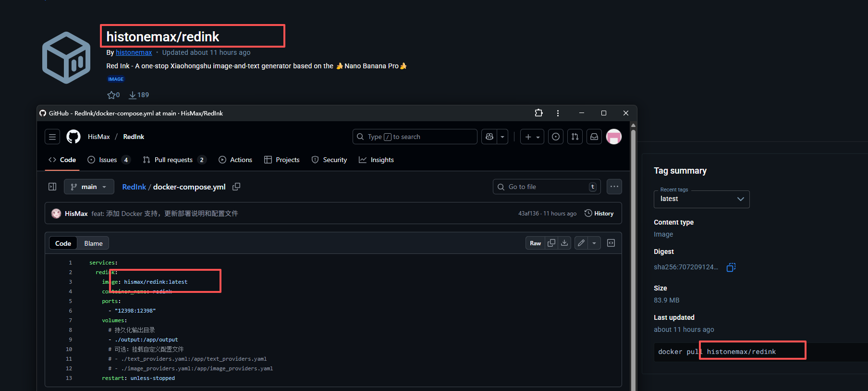Select the Code view toggle
The height and width of the screenshot is (391, 868).
click(63, 243)
